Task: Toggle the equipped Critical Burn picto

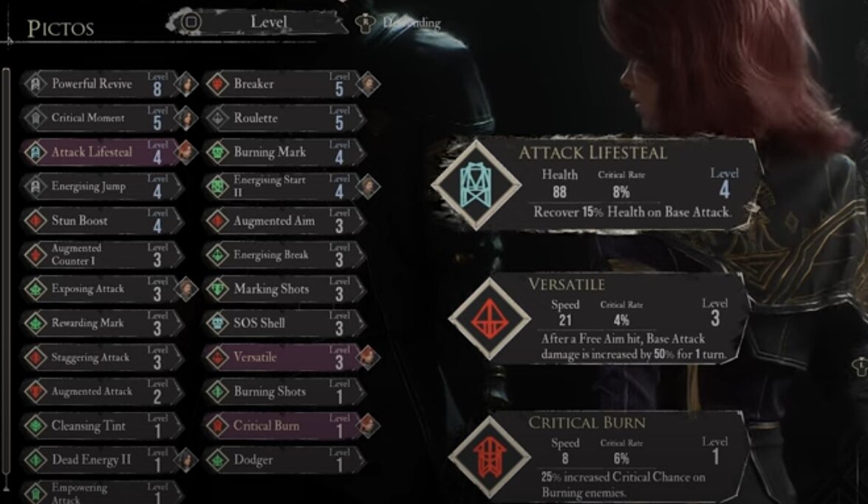Action: [284, 426]
